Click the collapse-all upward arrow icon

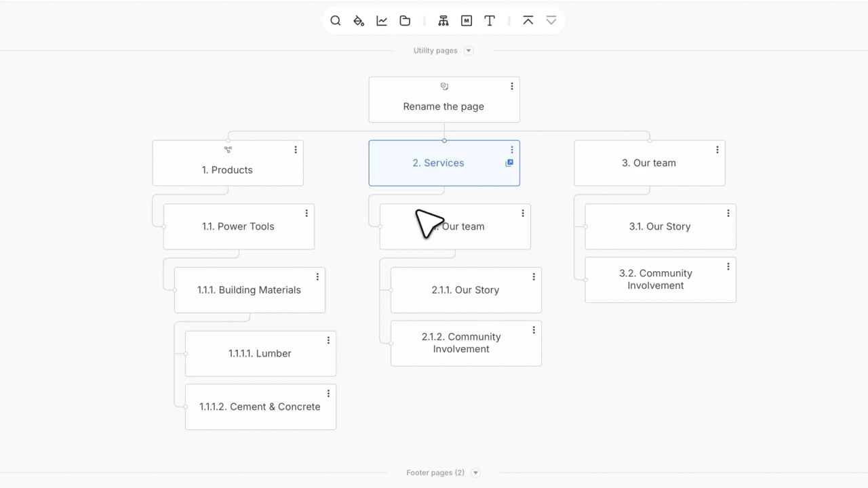point(528,21)
